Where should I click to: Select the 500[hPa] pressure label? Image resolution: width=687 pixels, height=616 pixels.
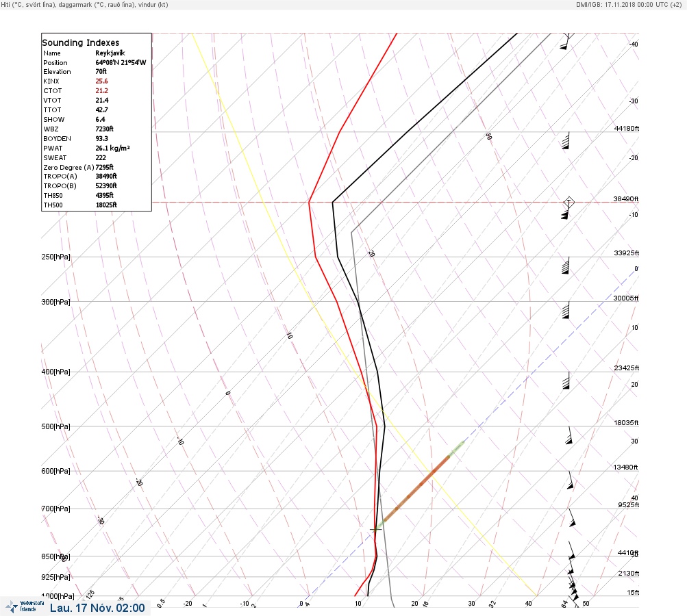click(55, 426)
